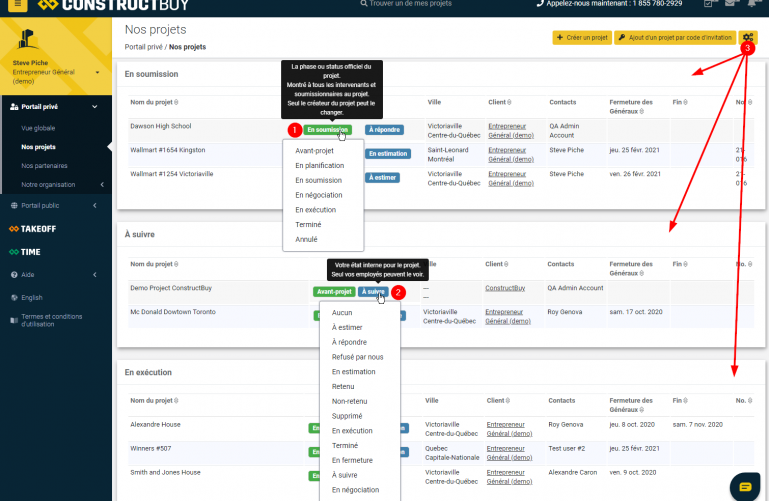
Task: Open Nos projets sidebar item
Action: (x=38, y=147)
